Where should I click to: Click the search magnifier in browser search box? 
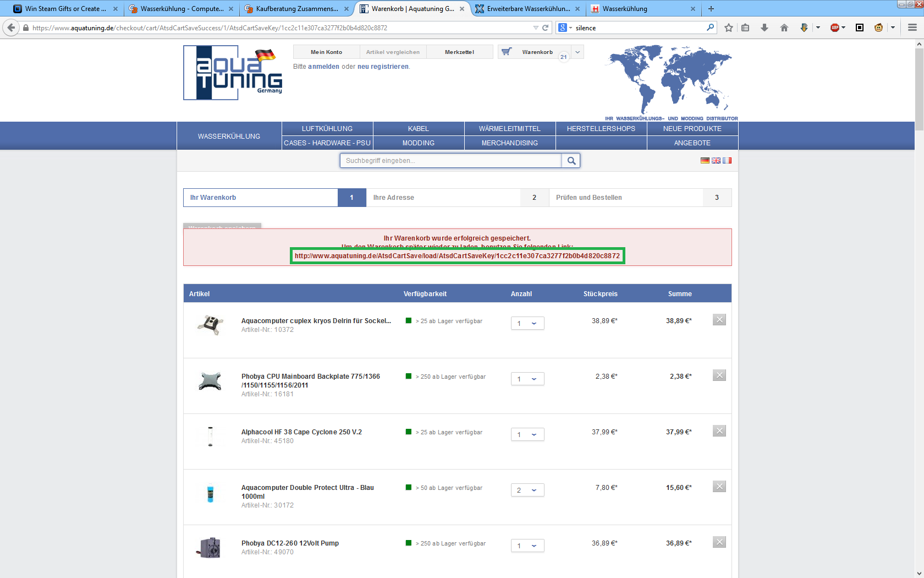point(710,27)
